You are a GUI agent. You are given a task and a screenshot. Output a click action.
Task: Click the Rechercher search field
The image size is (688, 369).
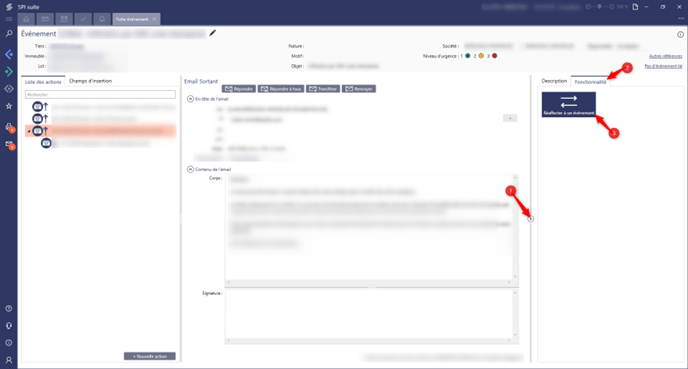tap(100, 94)
